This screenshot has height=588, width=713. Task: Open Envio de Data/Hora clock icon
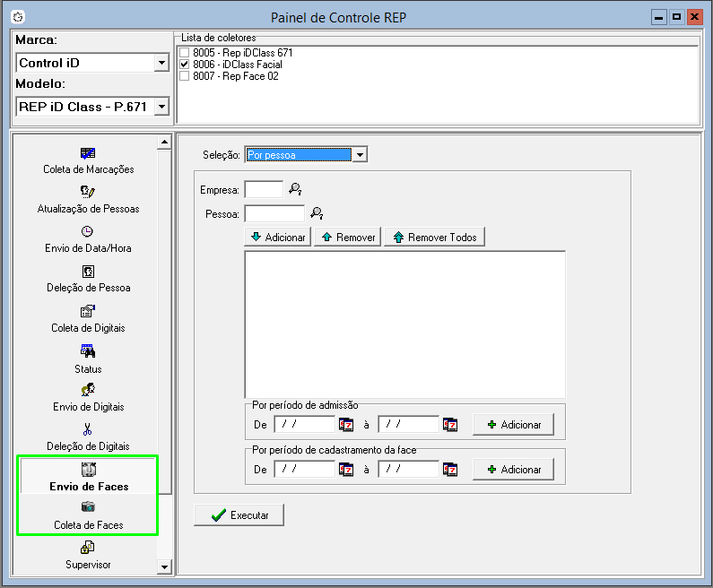tap(88, 231)
